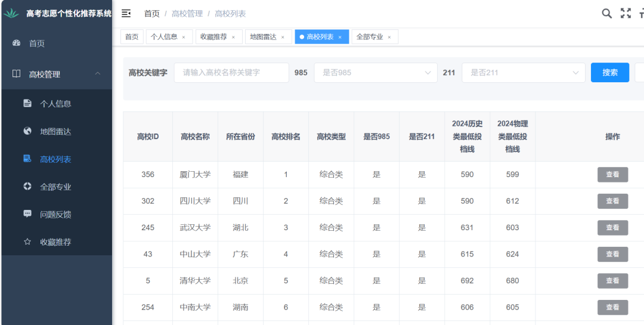The height and width of the screenshot is (325, 644).
Task: Open the search magnifier icon
Action: (x=606, y=14)
